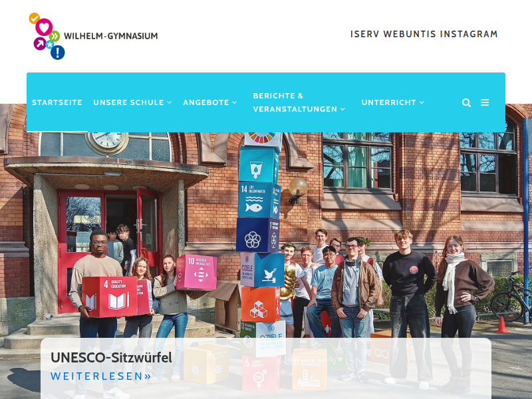Click the orange checkmark logo circle
Image resolution: width=532 pixels, height=399 pixels.
(x=35, y=18)
